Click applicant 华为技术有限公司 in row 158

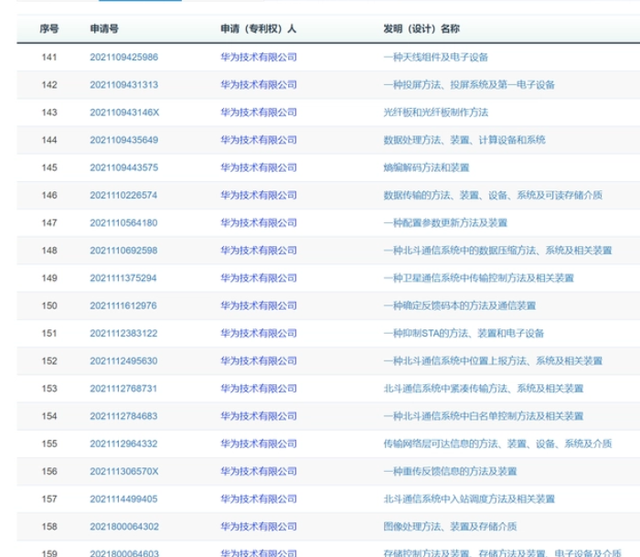259,526
